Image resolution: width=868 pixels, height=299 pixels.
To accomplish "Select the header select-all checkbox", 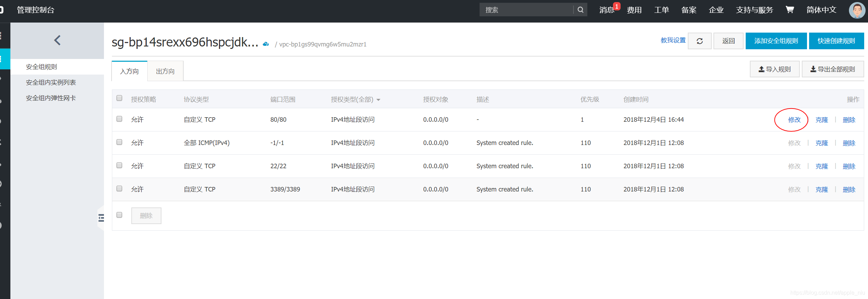I will point(120,98).
